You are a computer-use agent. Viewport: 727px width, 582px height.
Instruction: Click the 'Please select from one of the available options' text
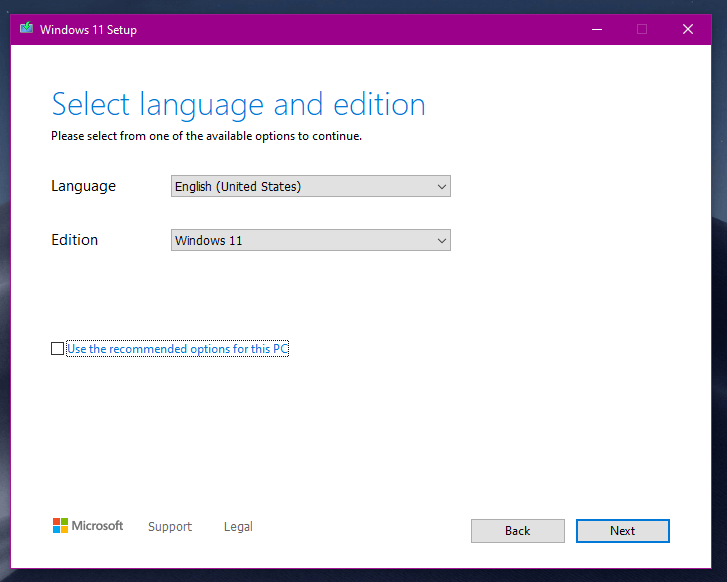206,136
